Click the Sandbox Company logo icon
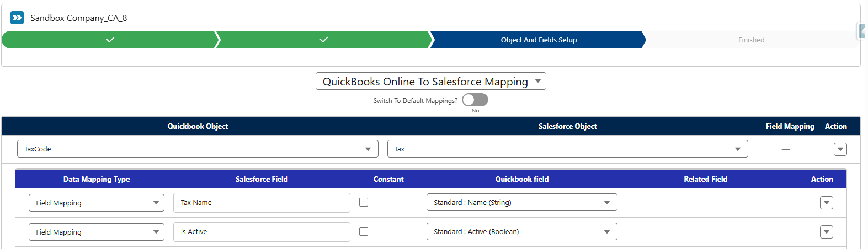Screen dimensions: 868x249 point(17,18)
